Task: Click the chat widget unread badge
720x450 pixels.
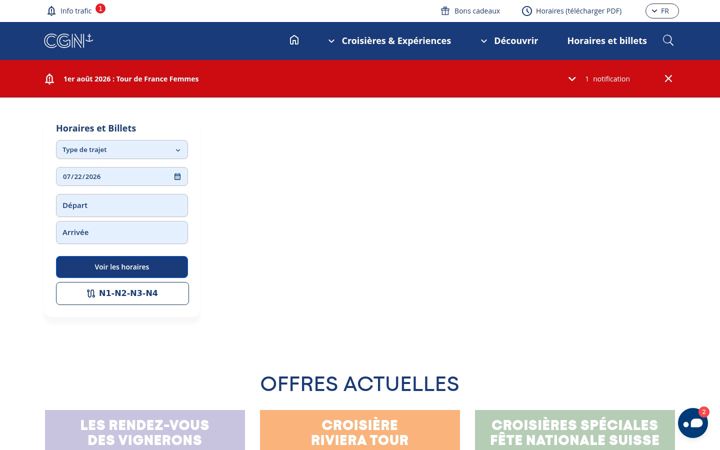Action: 703,411
